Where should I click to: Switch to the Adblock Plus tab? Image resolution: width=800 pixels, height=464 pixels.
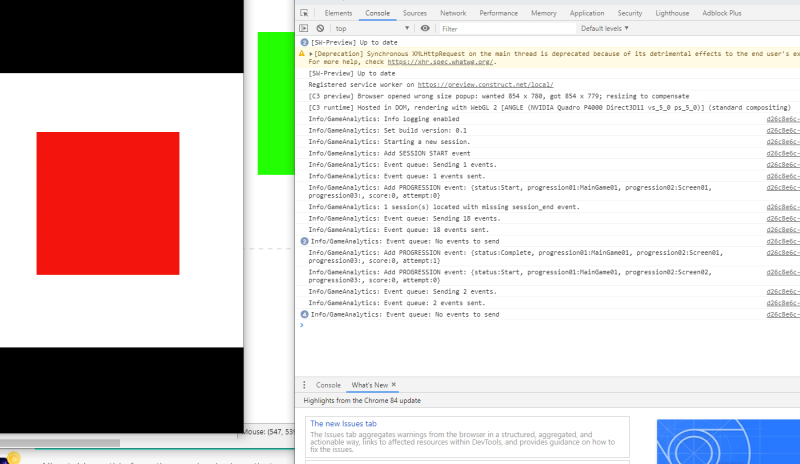pos(721,13)
